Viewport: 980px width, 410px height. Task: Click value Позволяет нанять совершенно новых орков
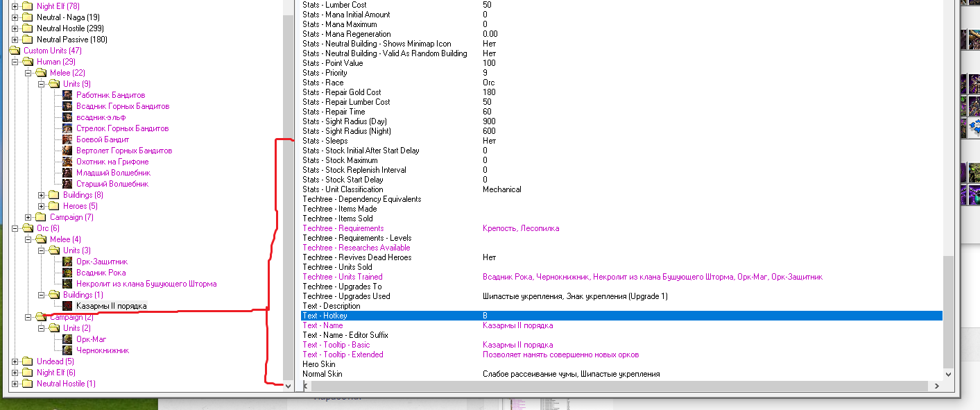560,355
